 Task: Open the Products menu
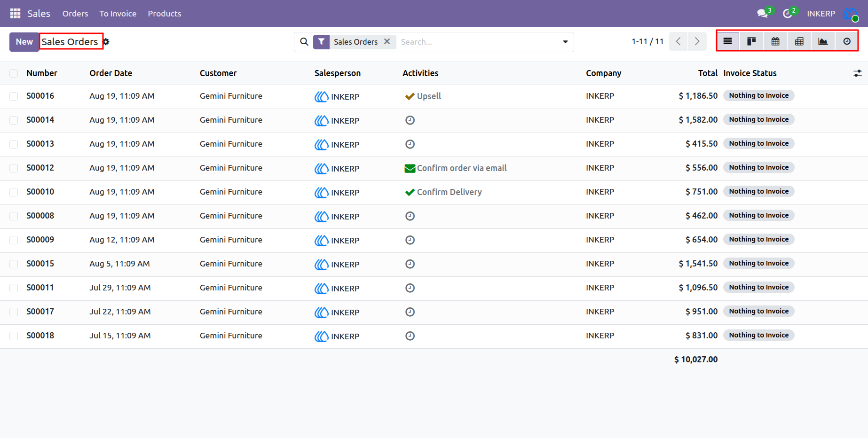click(x=165, y=14)
